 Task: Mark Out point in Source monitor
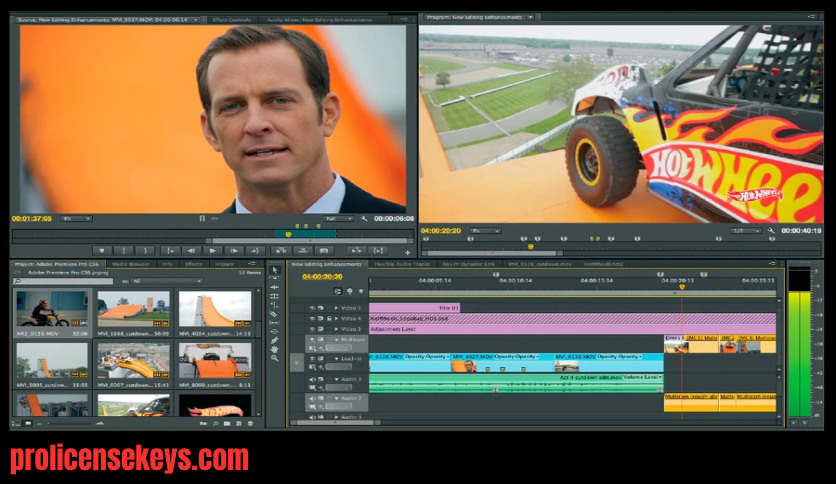[146, 251]
